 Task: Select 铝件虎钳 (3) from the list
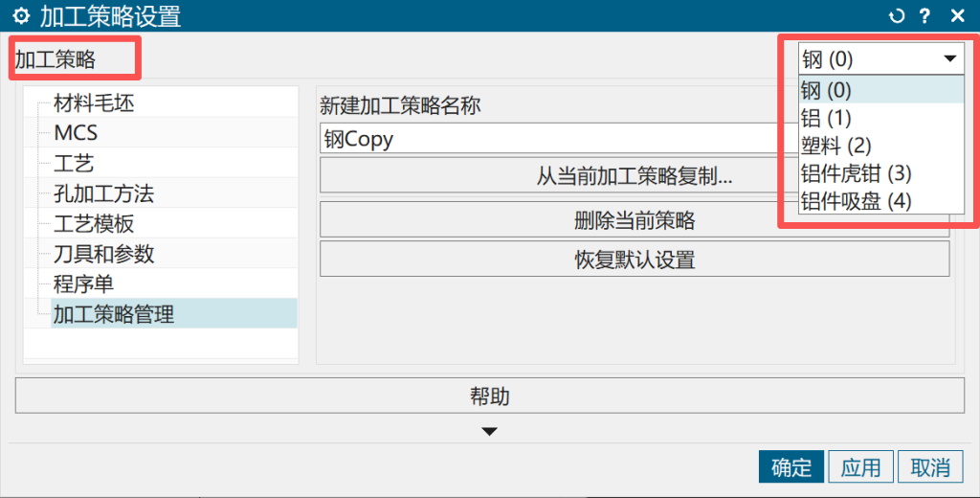click(856, 173)
